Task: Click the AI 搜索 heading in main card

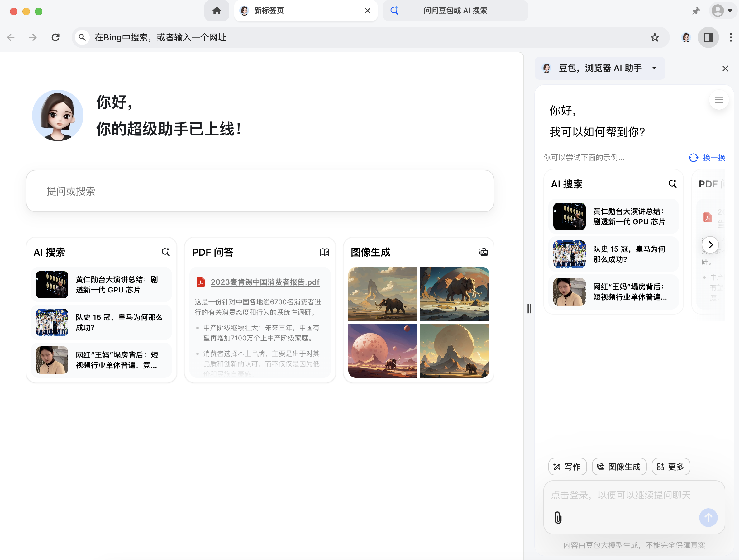Action: 50,252
